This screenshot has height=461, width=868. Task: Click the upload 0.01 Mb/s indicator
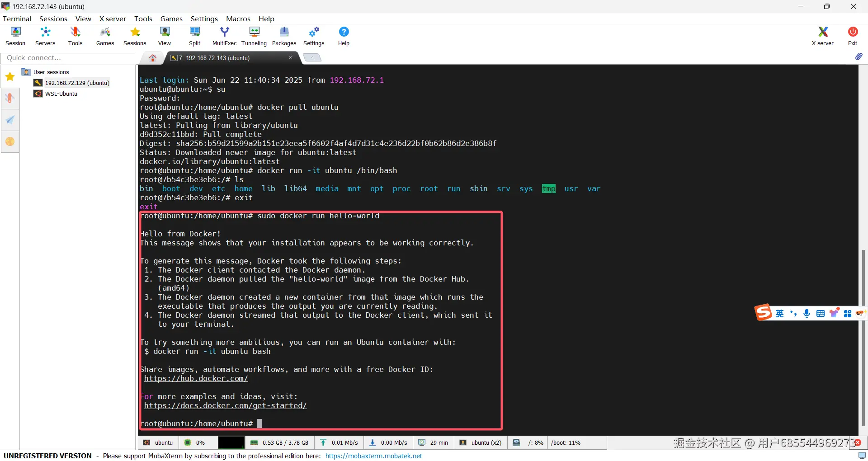click(339, 443)
